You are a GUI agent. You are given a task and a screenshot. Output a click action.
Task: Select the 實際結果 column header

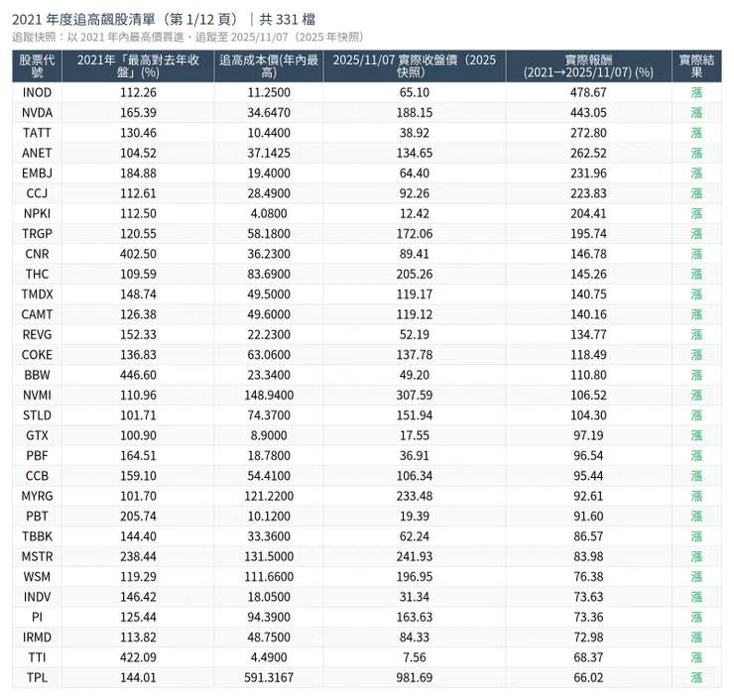tap(696, 65)
